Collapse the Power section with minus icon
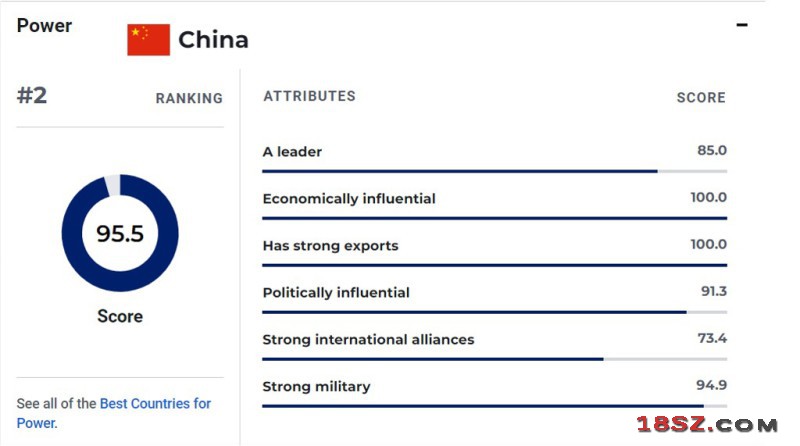The width and height of the screenshot is (800, 446). click(x=742, y=24)
